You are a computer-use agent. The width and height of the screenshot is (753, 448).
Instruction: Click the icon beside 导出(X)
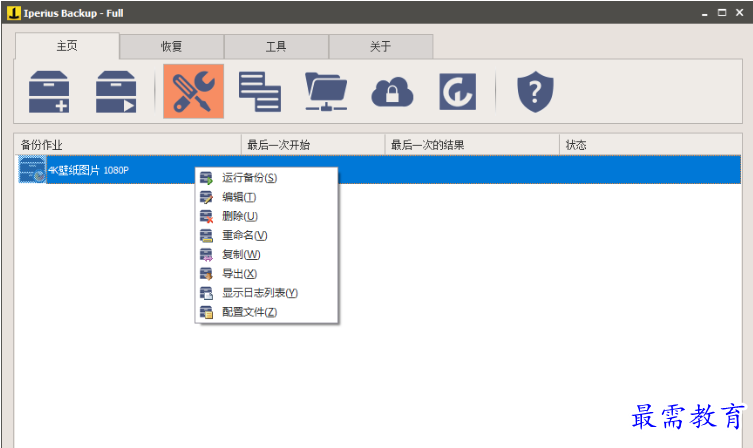[x=206, y=274]
